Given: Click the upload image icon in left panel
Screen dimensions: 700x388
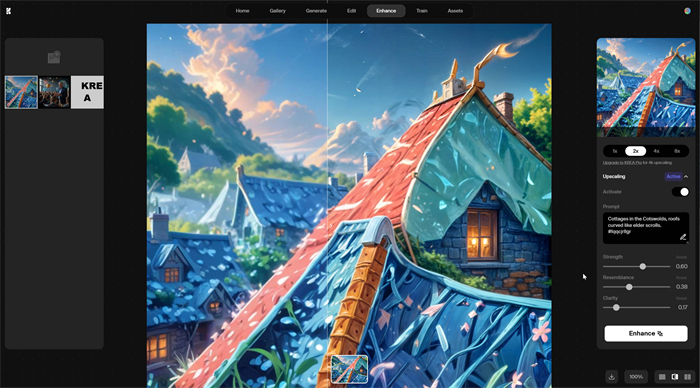Looking at the screenshot, I should [x=54, y=57].
